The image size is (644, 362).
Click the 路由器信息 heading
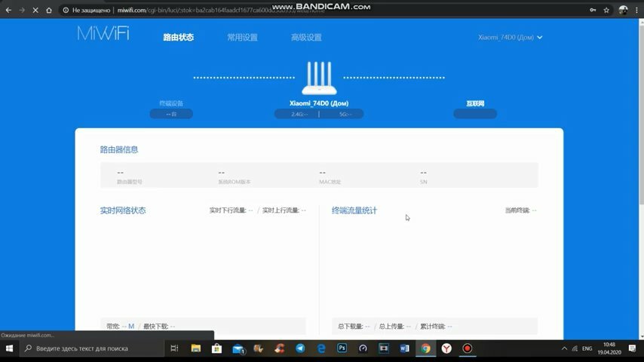(x=119, y=149)
